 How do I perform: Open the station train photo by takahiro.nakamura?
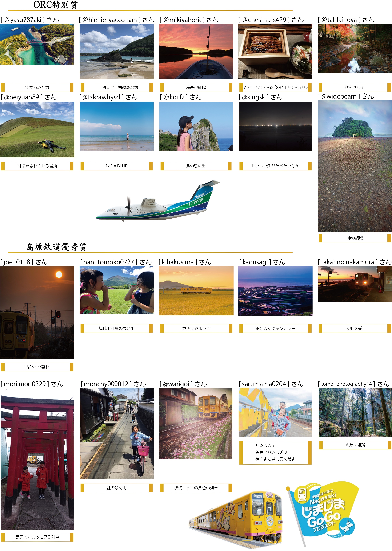pyautogui.click(x=355, y=284)
